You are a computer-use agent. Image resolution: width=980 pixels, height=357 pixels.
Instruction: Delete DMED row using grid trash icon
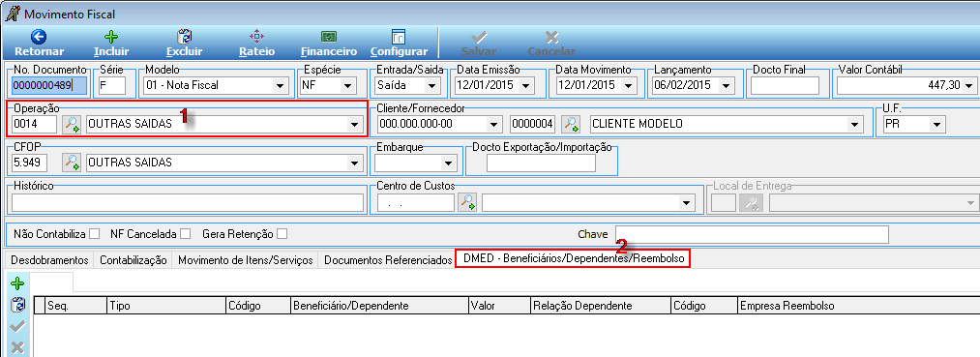point(17,305)
